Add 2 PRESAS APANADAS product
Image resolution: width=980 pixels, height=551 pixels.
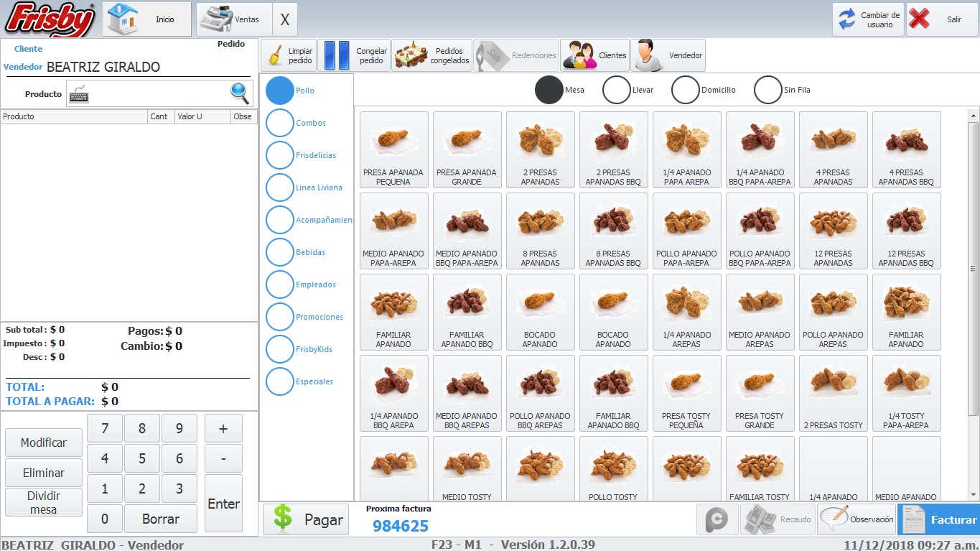click(x=540, y=149)
